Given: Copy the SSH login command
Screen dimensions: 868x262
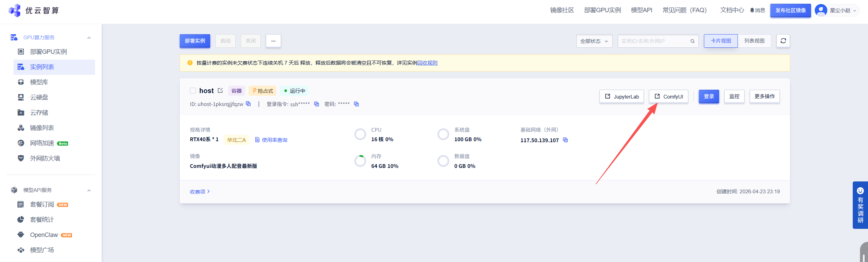Looking at the screenshot, I should click(x=316, y=104).
